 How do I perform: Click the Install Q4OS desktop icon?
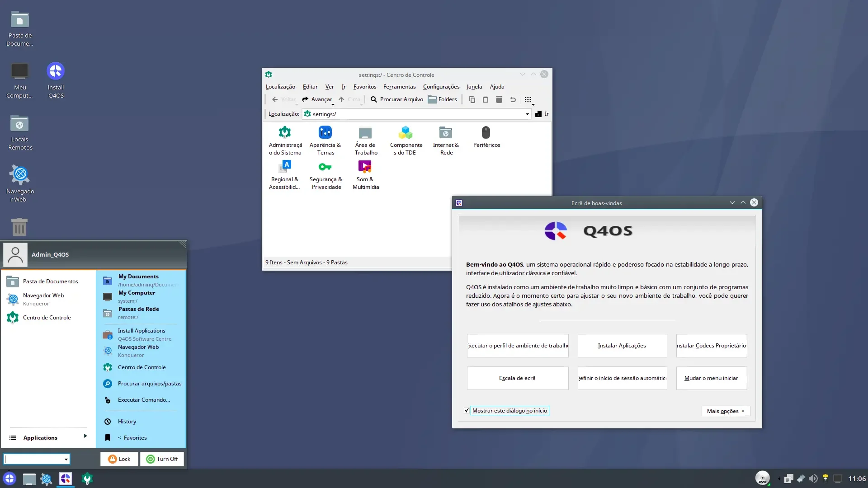tap(56, 80)
